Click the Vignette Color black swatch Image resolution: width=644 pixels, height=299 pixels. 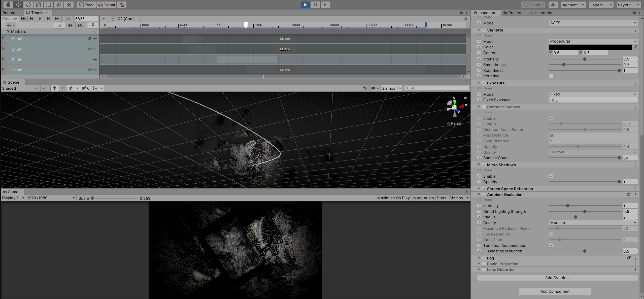pyautogui.click(x=590, y=47)
